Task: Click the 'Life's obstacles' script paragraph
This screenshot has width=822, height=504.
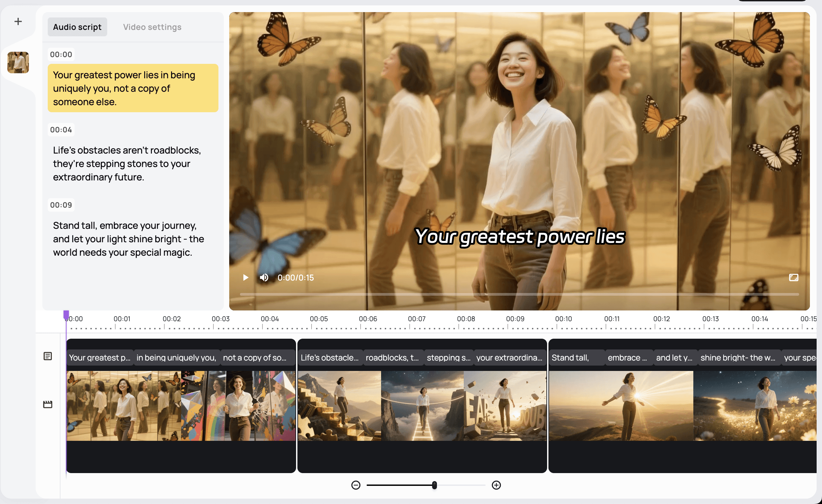Action: [128, 164]
